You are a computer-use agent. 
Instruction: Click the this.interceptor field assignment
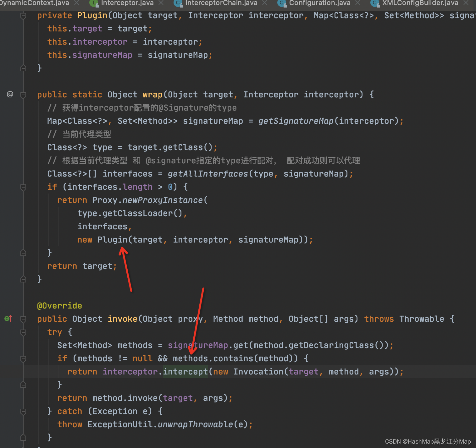[125, 42]
